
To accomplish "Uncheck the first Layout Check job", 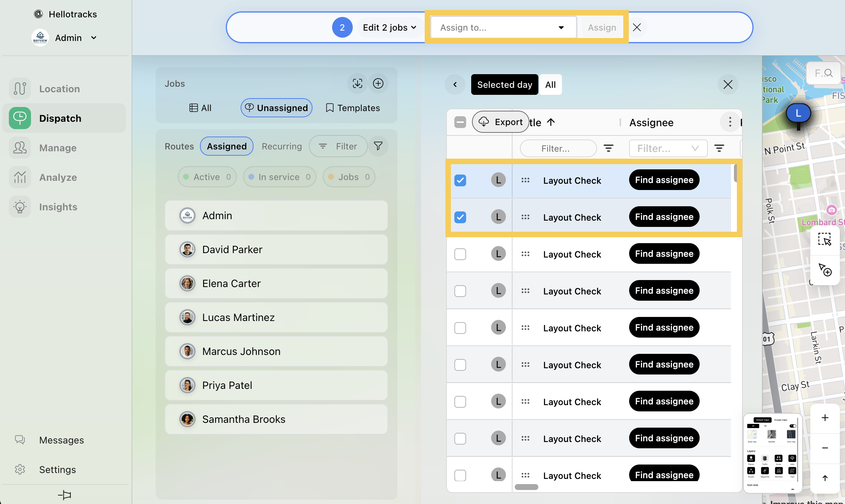I will [x=460, y=180].
